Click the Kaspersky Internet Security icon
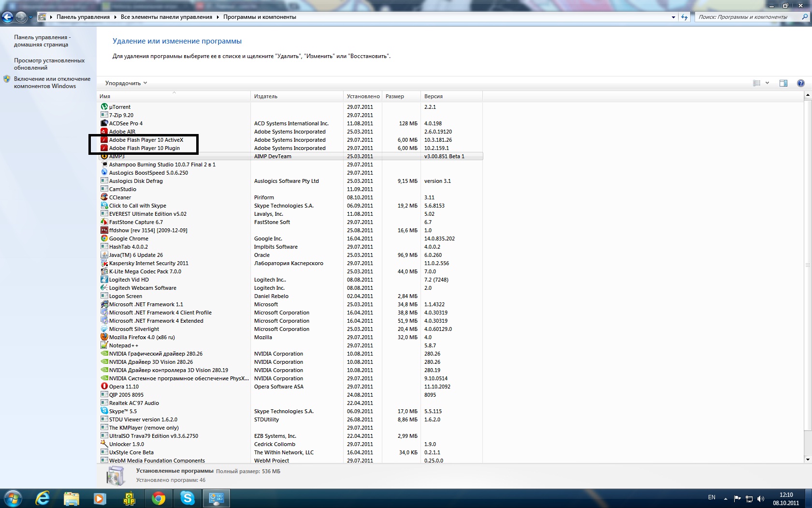 click(x=104, y=263)
